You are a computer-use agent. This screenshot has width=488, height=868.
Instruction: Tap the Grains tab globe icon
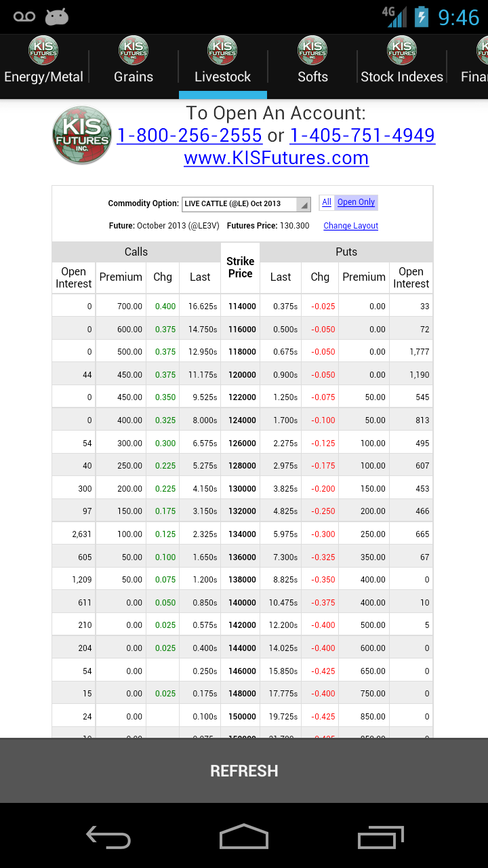[x=134, y=51]
